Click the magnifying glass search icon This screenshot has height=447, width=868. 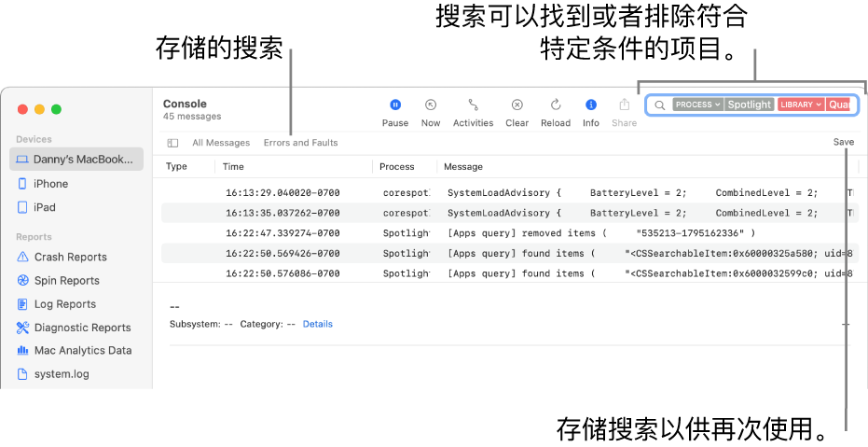coord(660,105)
